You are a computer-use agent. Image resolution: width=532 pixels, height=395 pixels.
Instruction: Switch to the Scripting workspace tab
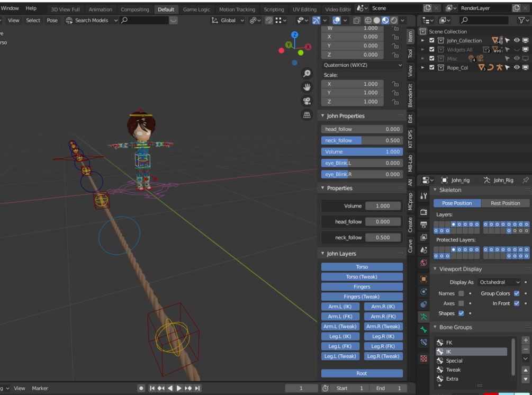coord(274,10)
